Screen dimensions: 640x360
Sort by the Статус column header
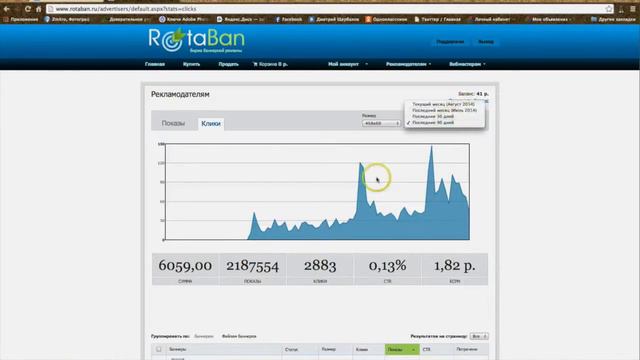tap(291, 349)
